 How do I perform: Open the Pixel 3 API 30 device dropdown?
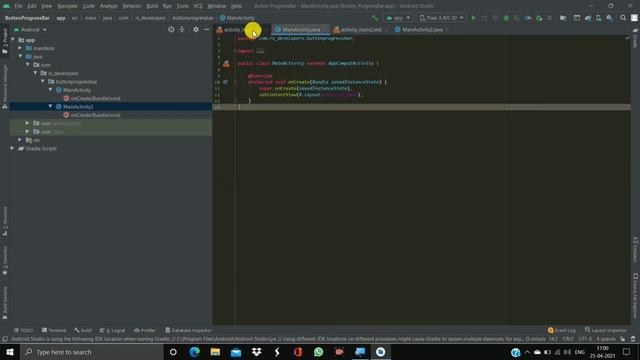441,18
